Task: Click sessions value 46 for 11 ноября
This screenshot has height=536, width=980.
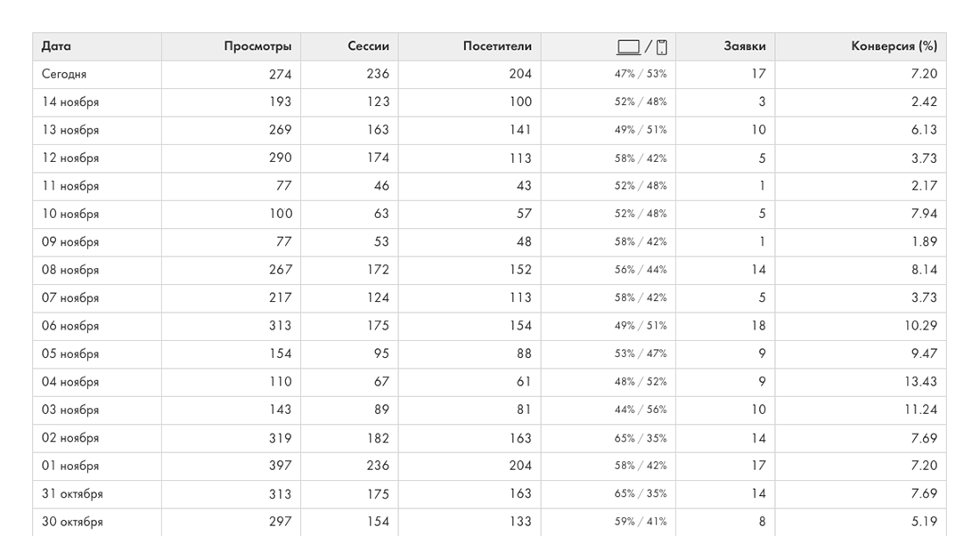Action: click(x=380, y=186)
